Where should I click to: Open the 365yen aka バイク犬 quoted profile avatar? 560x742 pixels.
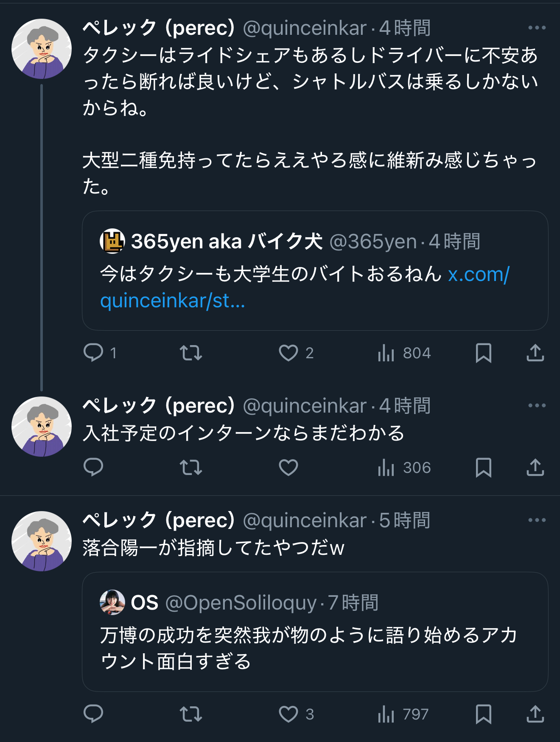tap(112, 241)
